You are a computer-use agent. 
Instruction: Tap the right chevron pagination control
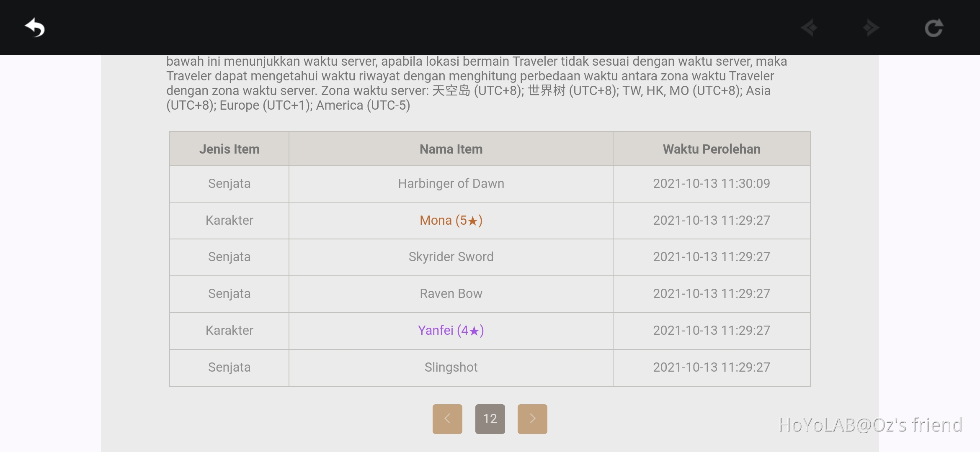tap(532, 419)
